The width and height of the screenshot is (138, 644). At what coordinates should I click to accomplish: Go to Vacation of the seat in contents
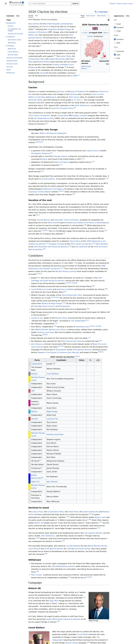tap(15, 34)
